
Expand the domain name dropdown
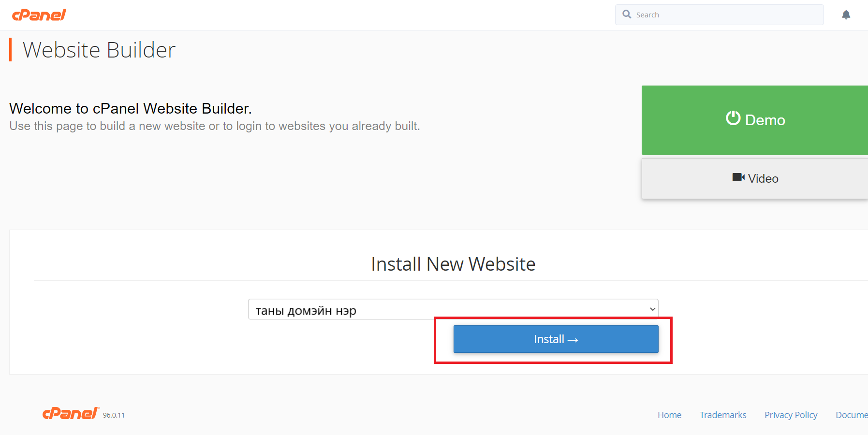coord(453,309)
